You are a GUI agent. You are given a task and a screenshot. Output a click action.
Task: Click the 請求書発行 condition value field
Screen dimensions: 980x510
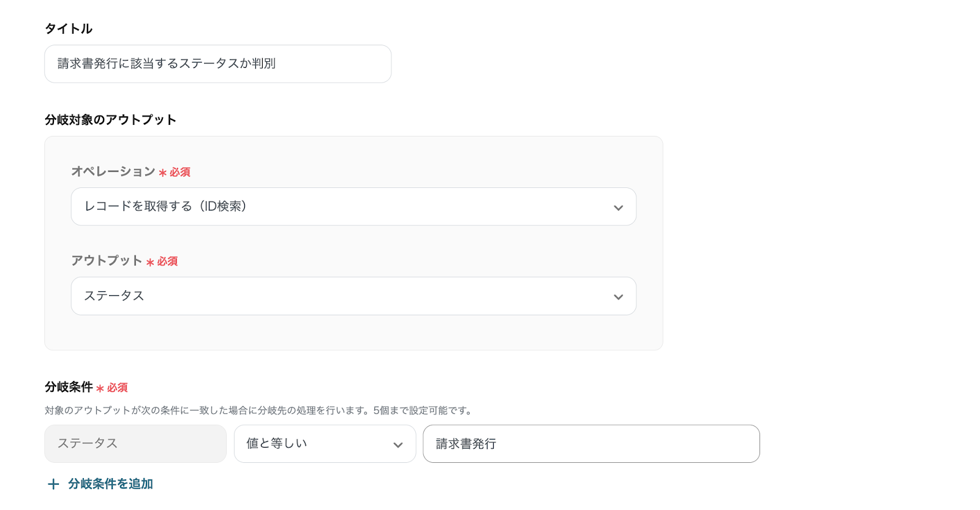pyautogui.click(x=590, y=444)
